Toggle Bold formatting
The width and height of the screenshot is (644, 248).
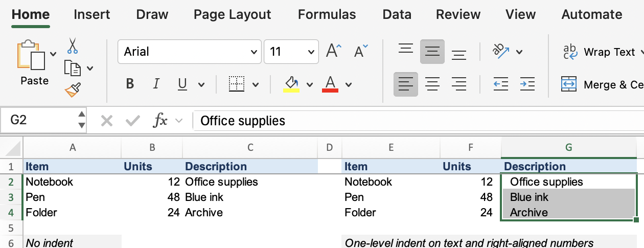[x=130, y=84]
